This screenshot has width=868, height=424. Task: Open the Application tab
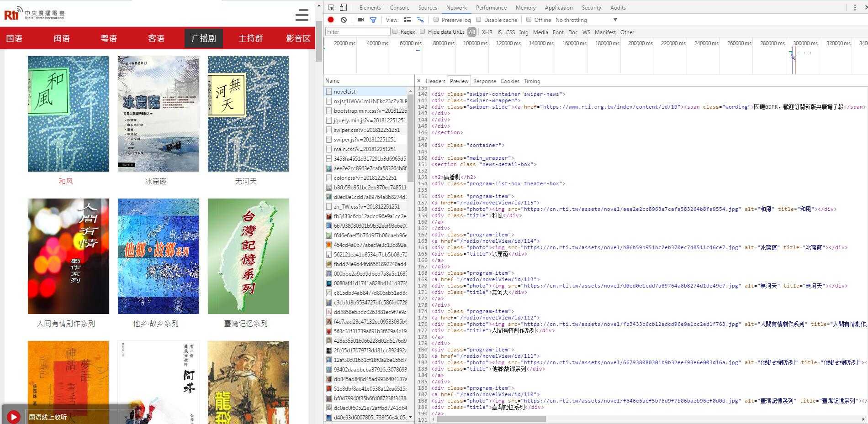pyautogui.click(x=559, y=7)
